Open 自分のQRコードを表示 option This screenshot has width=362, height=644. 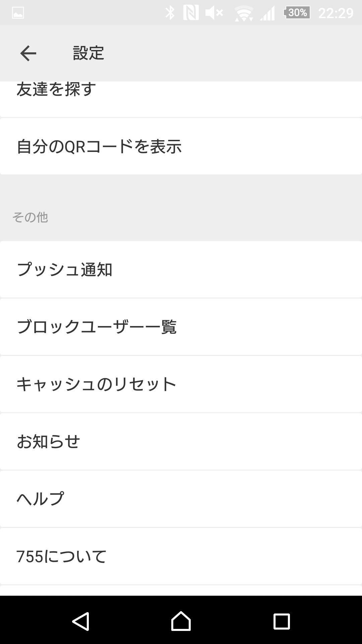181,147
